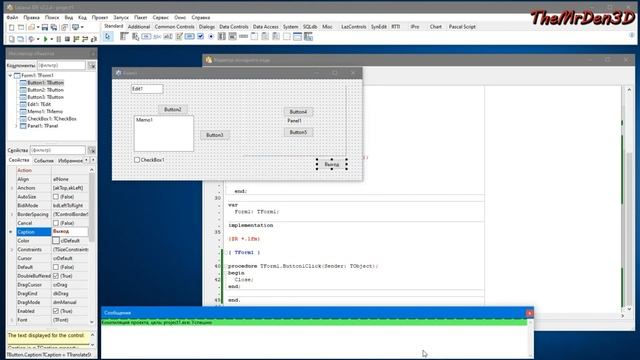640x360 pixels.
Task: Switch to the Common Controls palette tab
Action: point(174,27)
